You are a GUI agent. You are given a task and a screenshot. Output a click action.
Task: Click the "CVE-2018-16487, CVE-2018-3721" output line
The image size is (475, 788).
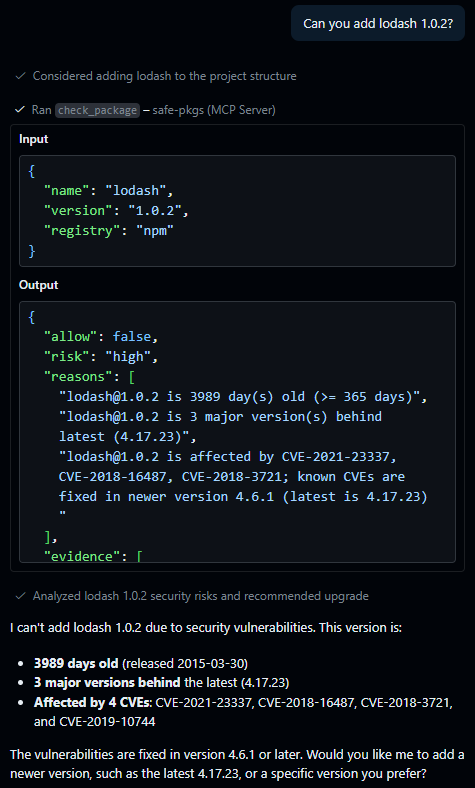[232, 476]
